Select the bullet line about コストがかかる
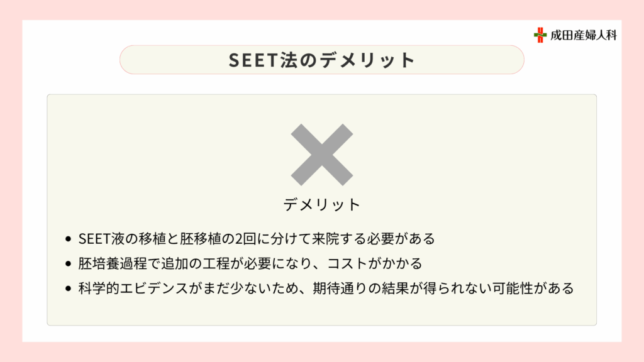This screenshot has height=362, width=644. pos(250,264)
